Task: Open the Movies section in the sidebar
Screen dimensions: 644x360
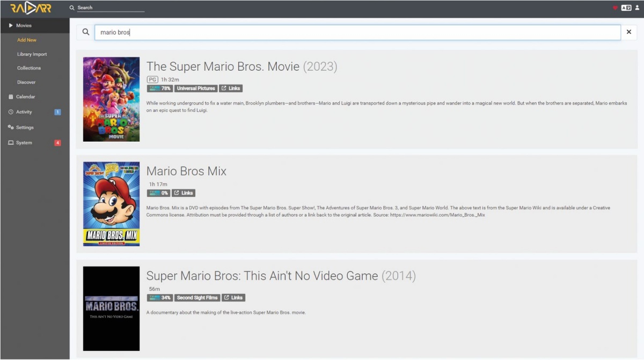Action: [x=35, y=26]
